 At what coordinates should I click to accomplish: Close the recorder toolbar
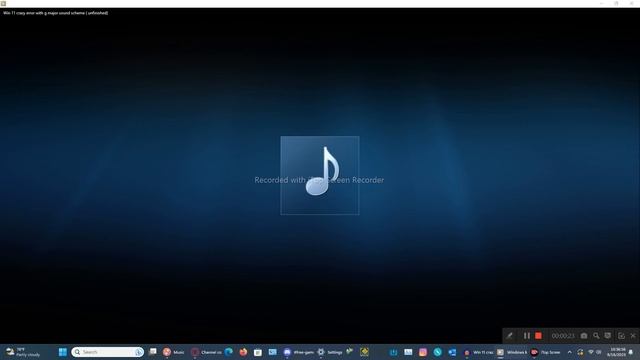tap(633, 336)
